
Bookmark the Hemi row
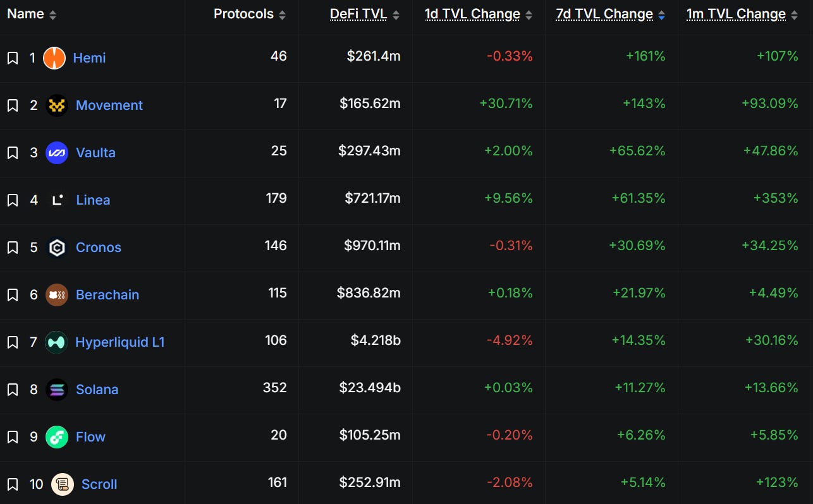pos(13,58)
